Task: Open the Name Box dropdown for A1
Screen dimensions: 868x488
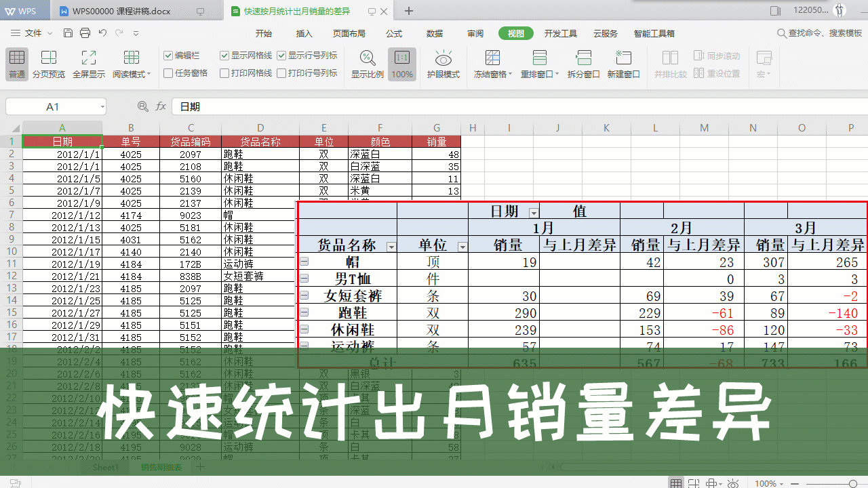Action: coord(102,107)
